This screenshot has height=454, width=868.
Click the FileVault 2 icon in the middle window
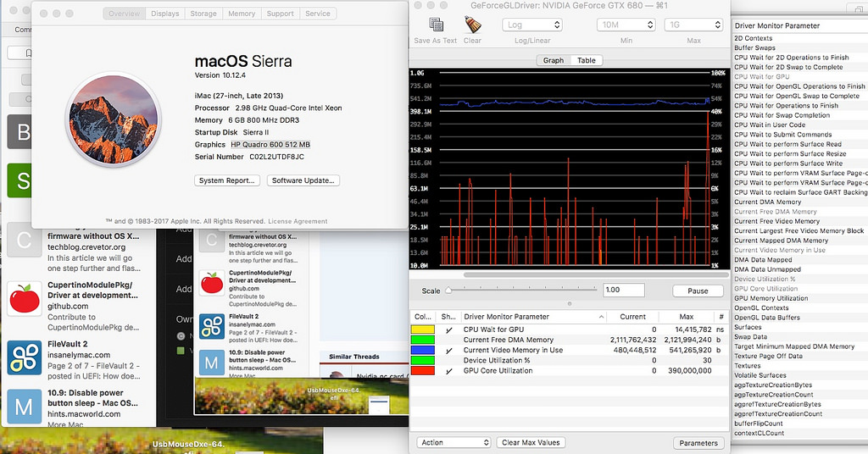coord(212,326)
